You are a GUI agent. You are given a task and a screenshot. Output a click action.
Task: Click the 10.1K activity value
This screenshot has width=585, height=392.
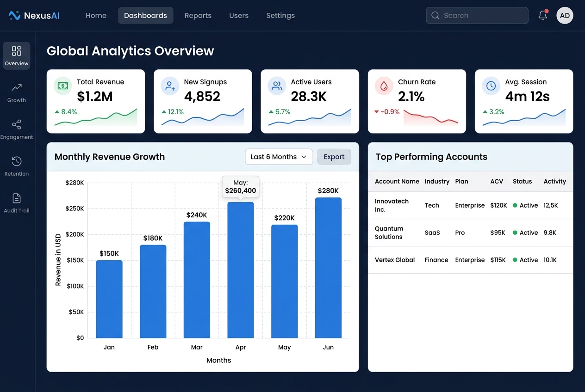click(550, 260)
